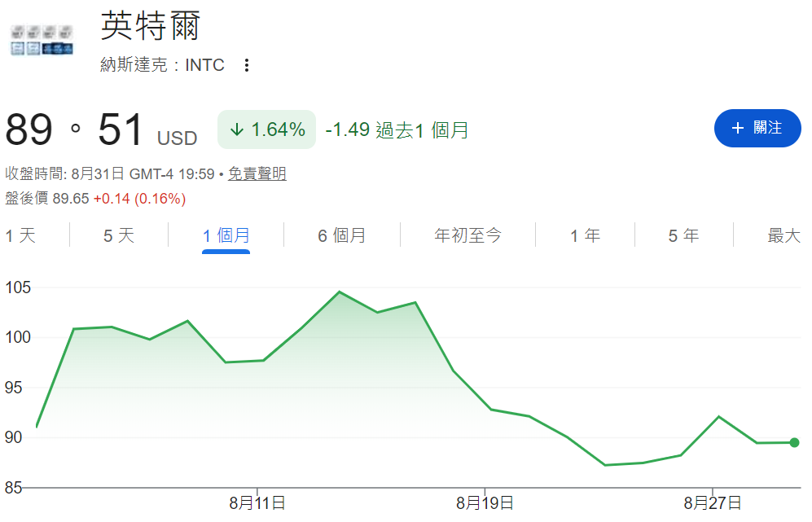The image size is (812, 522).
Task: Click the 8月27日 date axis label
Action: pyautogui.click(x=713, y=502)
